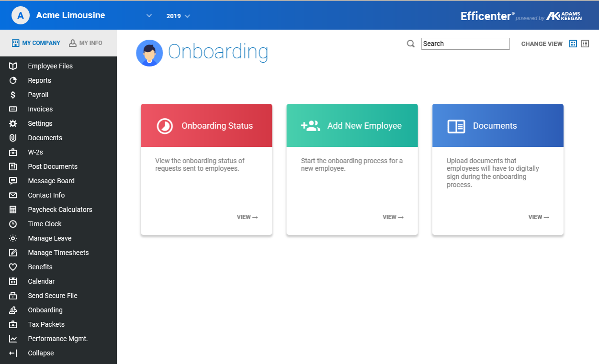599x364 pixels.
Task: Switch to the My Company tab
Action: pos(36,43)
